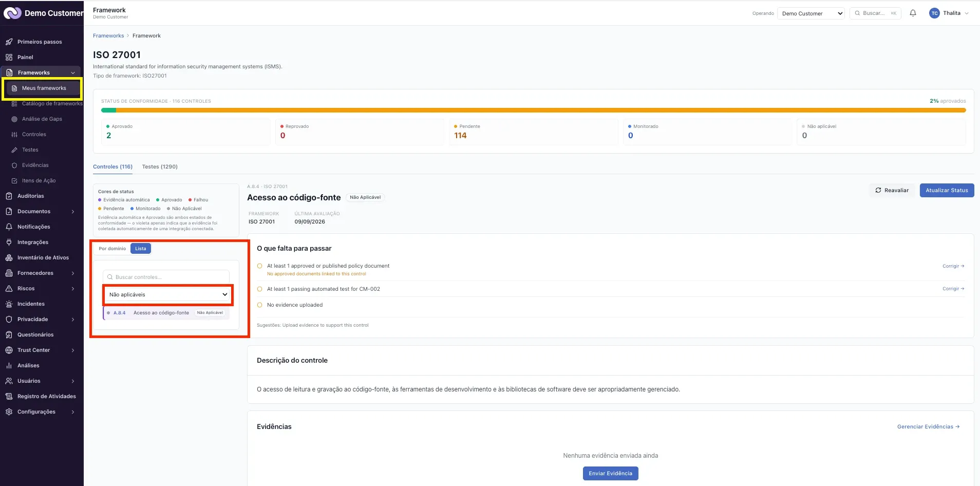Image resolution: width=980 pixels, height=486 pixels.
Task: Click the Painel dashboard icon
Action: [x=9, y=57]
